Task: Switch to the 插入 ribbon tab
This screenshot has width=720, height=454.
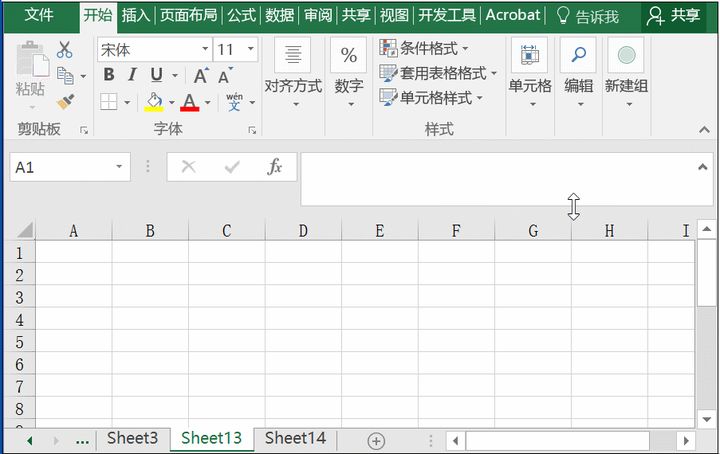Action: tap(135, 15)
